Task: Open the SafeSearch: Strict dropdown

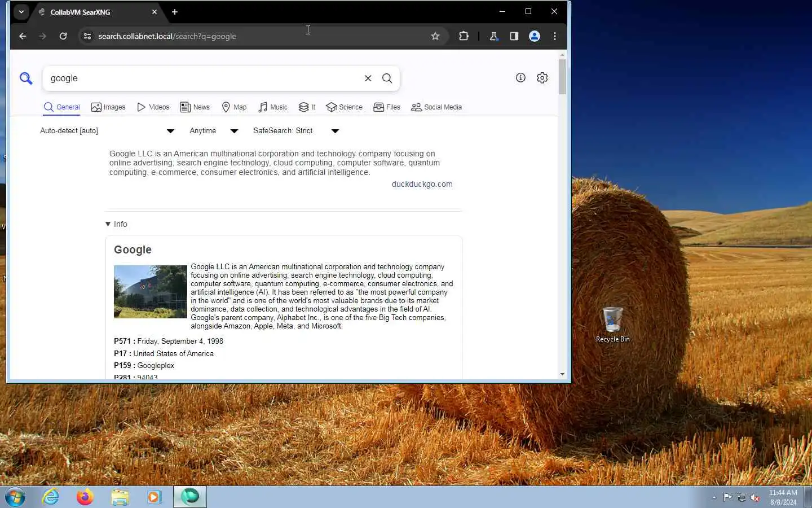Action: pos(296,131)
